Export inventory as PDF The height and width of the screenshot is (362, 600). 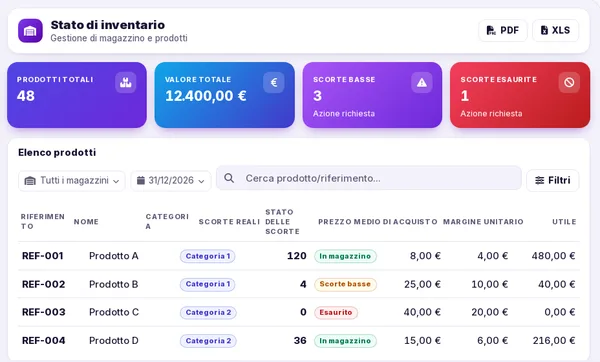[502, 30]
